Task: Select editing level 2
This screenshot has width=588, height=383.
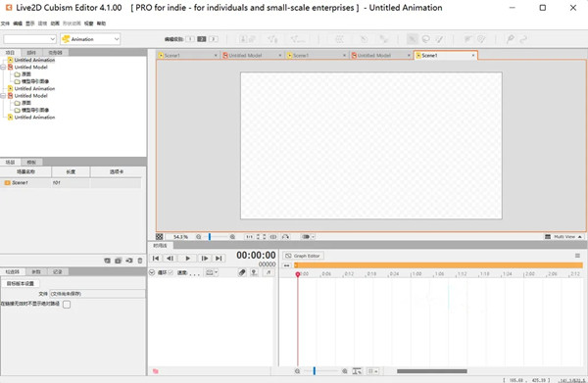Action: (x=202, y=39)
